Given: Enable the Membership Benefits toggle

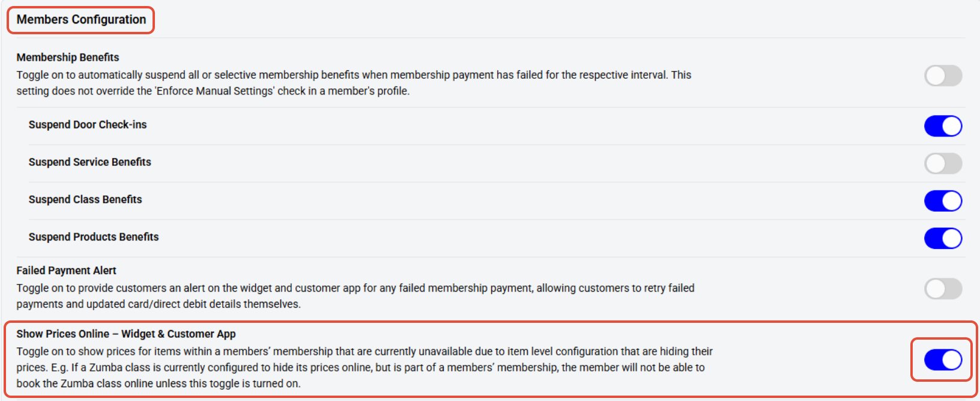Looking at the screenshot, I should tap(943, 76).
